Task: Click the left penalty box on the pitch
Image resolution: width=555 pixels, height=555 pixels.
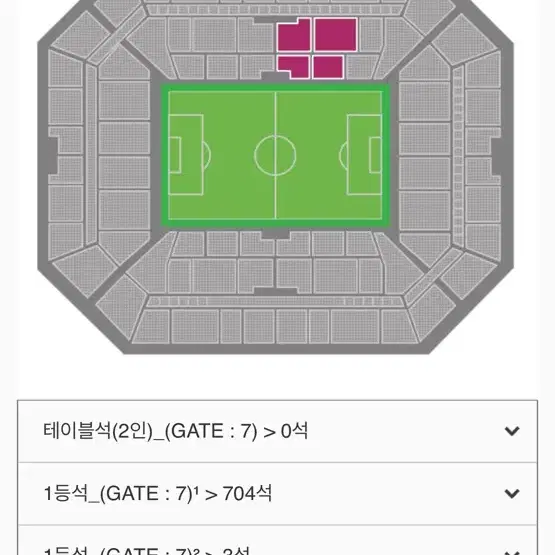Action: click(186, 155)
